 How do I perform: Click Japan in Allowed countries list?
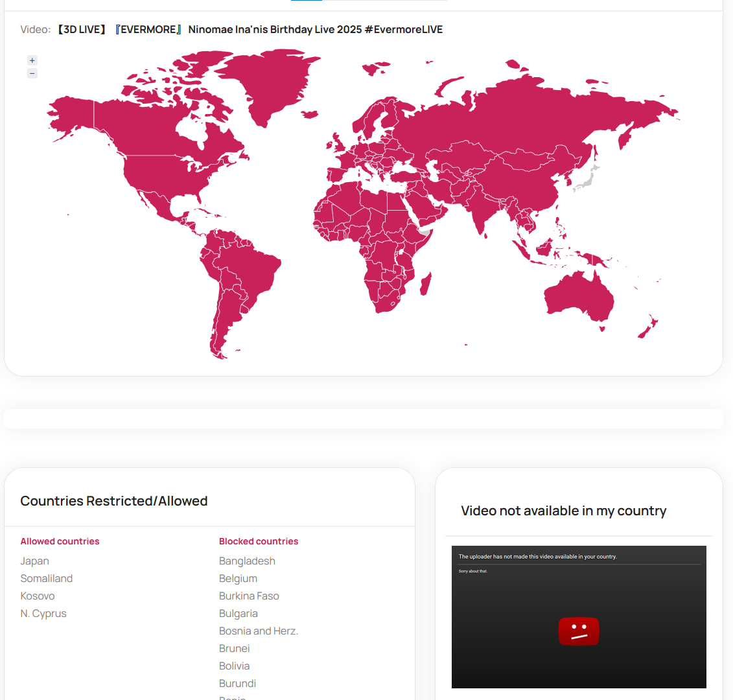pyautogui.click(x=34, y=561)
